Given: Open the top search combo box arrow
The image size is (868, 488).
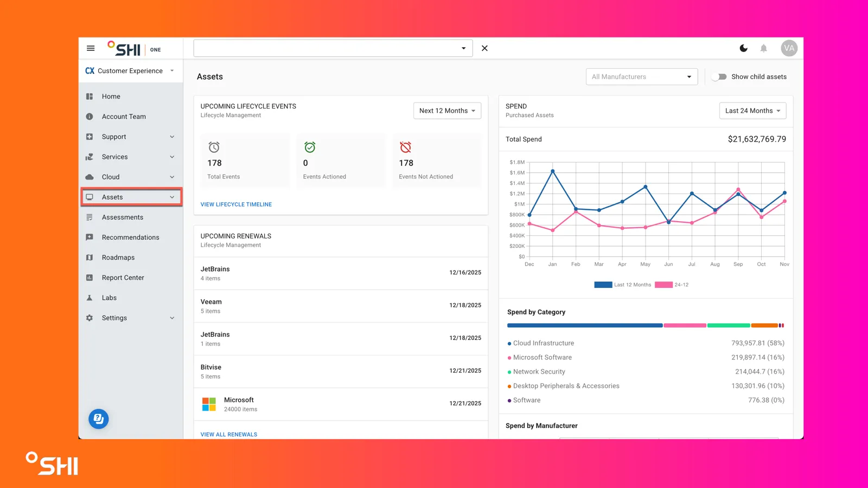Looking at the screenshot, I should point(463,48).
